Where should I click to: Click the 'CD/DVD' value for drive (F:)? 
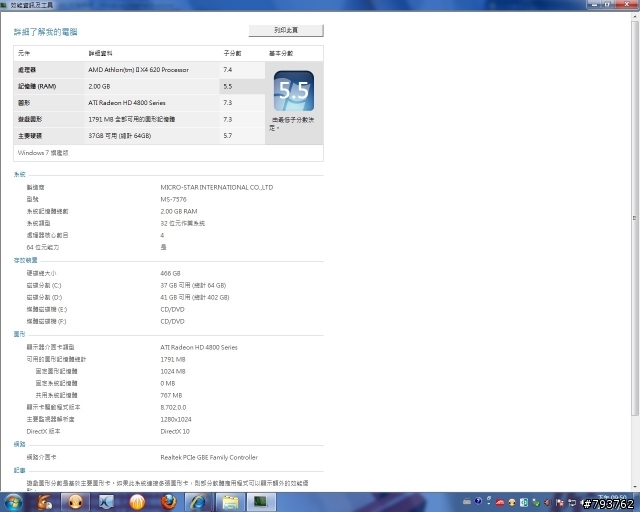click(172, 321)
